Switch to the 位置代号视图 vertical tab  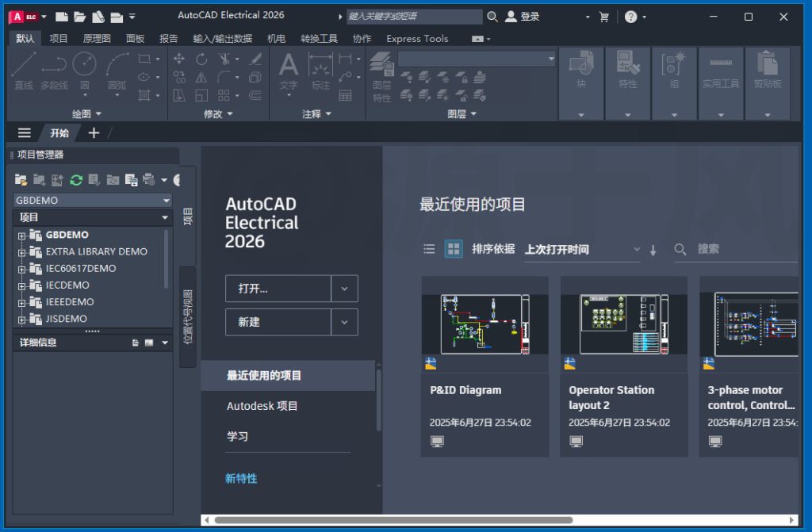(188, 316)
